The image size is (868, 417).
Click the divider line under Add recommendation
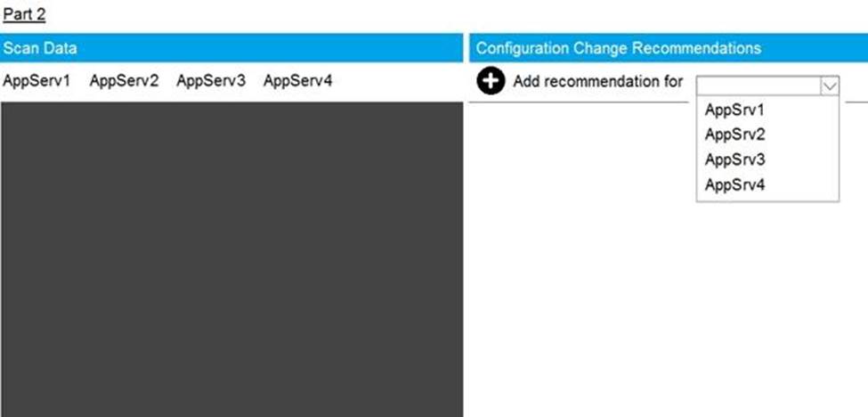click(x=579, y=102)
